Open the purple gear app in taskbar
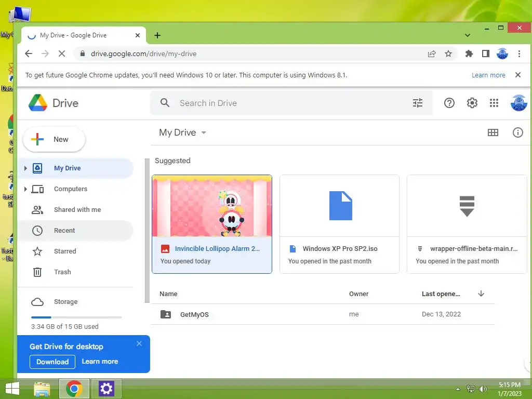Viewport: 532px width, 399px height. pos(106,389)
